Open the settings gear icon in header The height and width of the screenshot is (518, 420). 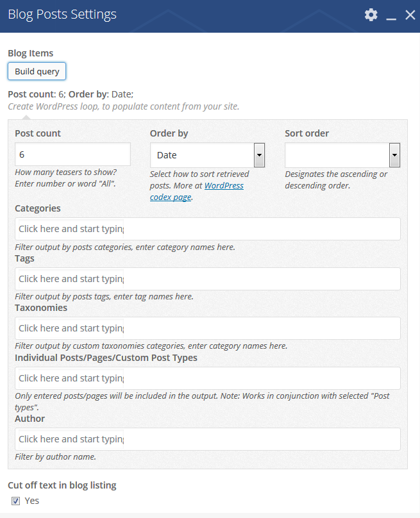tap(371, 15)
